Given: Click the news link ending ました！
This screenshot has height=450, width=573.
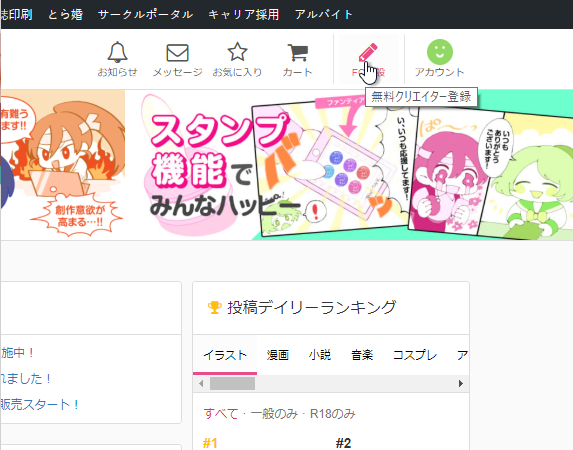Looking at the screenshot, I should coord(26,378).
